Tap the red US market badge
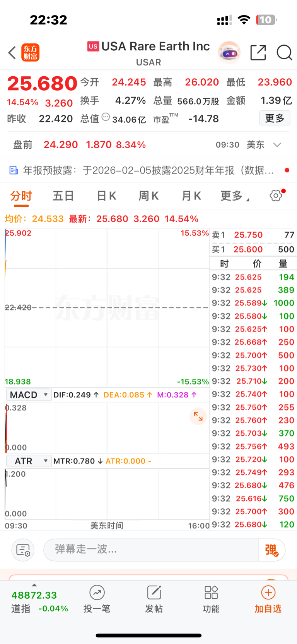Image resolution: width=297 pixels, height=644 pixels. [x=93, y=46]
